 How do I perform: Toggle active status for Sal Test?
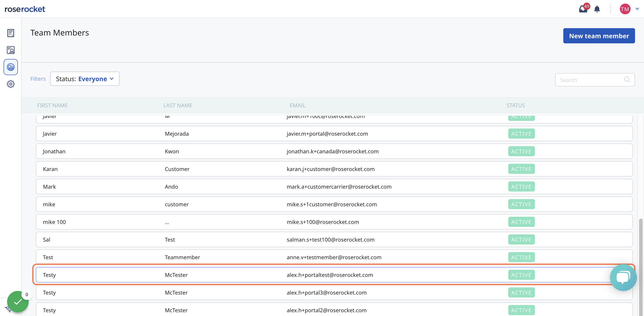[521, 239]
